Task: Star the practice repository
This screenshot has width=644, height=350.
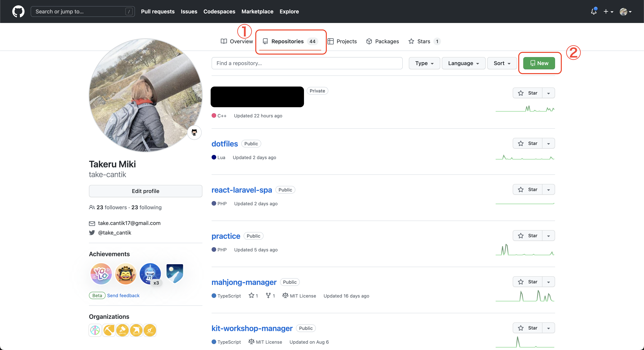Action: tap(527, 236)
